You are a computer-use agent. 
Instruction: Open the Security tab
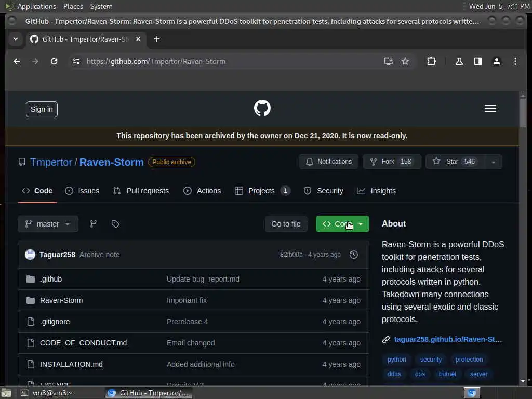(x=323, y=191)
